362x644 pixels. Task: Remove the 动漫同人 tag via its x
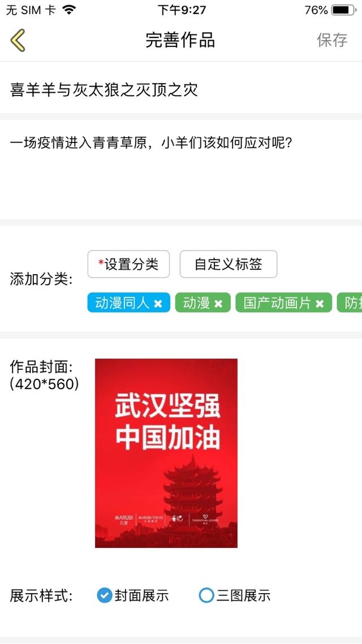point(158,304)
